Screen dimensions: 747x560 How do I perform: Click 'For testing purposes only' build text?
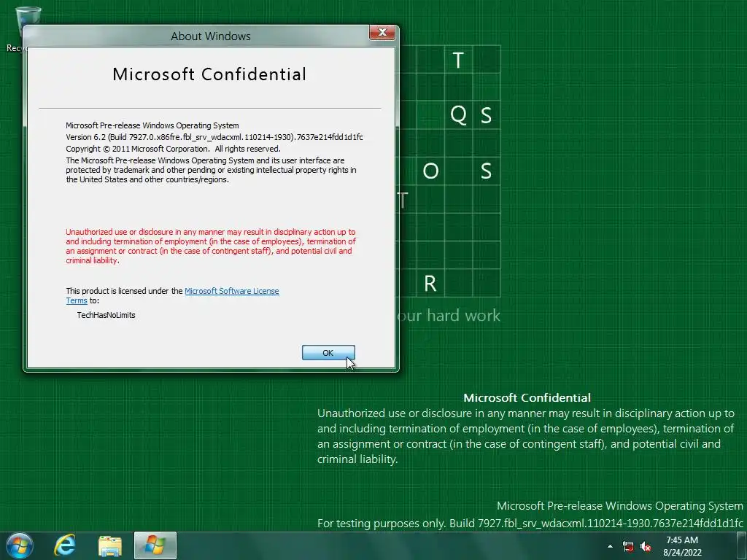click(x=530, y=524)
